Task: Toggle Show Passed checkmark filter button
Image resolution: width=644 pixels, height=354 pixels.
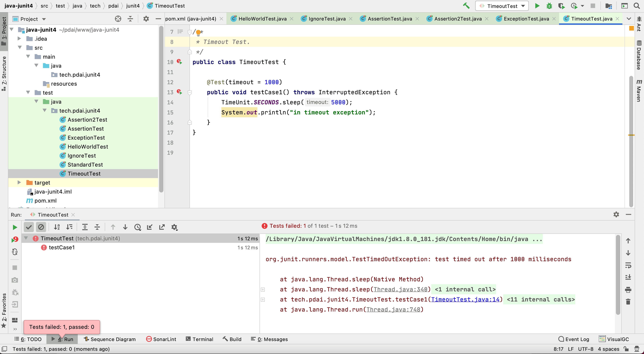Action: tap(29, 227)
